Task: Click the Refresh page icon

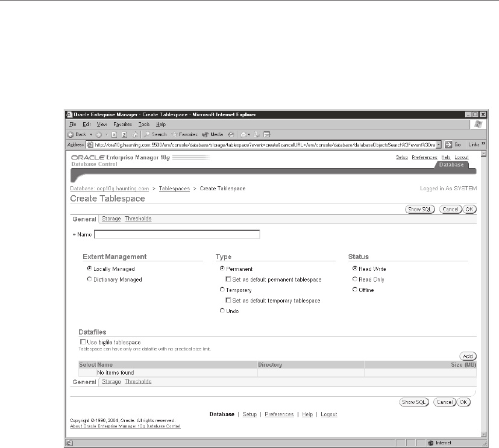Action: pyautogui.click(x=125, y=135)
